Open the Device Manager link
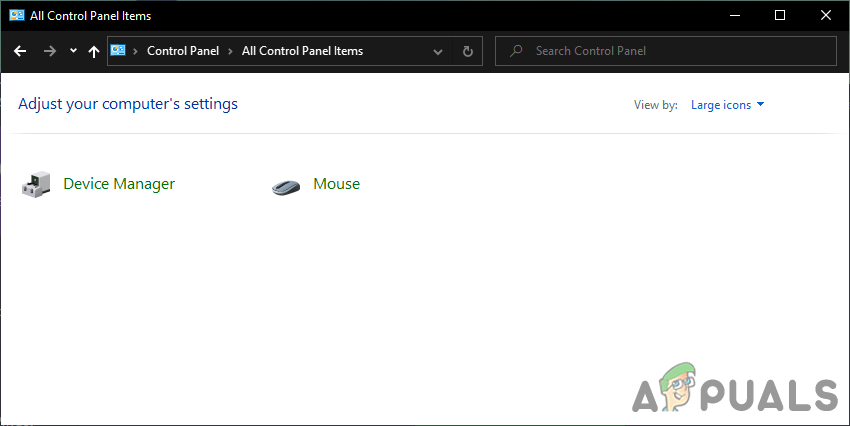Image resolution: width=850 pixels, height=426 pixels. pyautogui.click(x=119, y=184)
